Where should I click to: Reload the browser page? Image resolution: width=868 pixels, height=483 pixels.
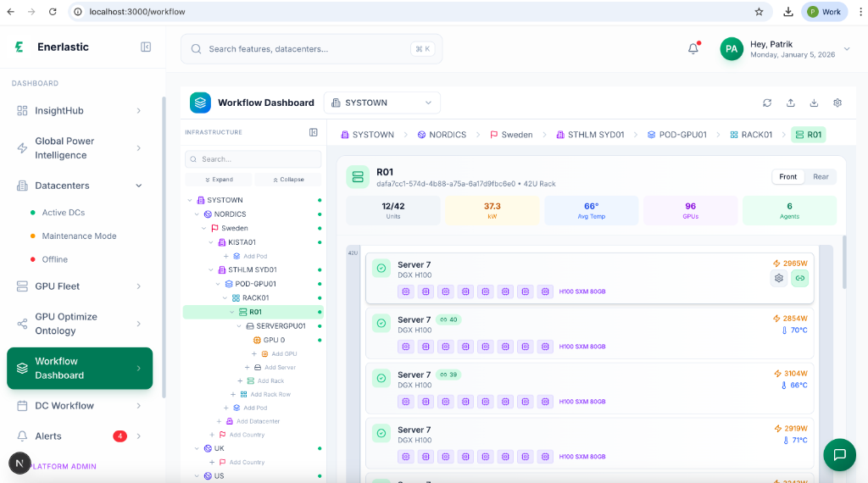click(53, 12)
